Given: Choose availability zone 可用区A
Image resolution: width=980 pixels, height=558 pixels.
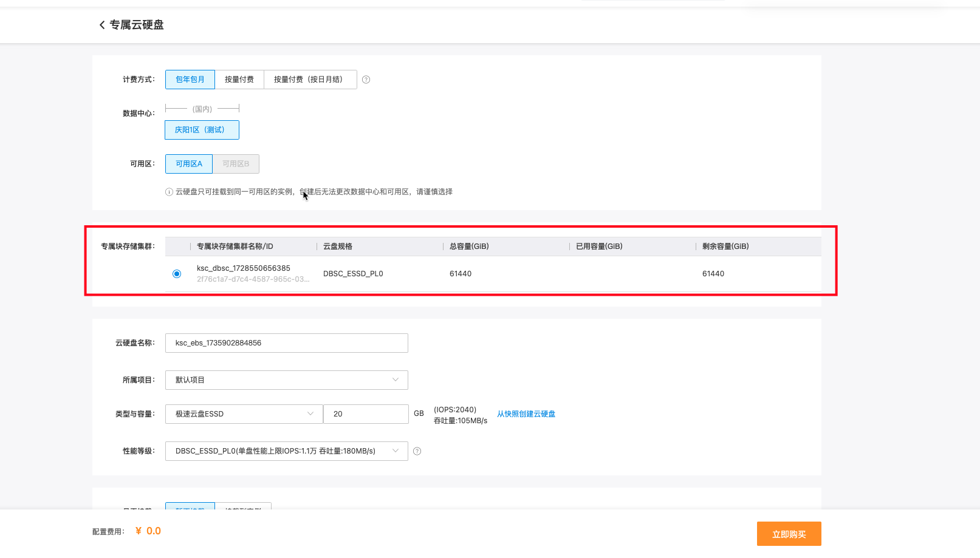Looking at the screenshot, I should [189, 164].
